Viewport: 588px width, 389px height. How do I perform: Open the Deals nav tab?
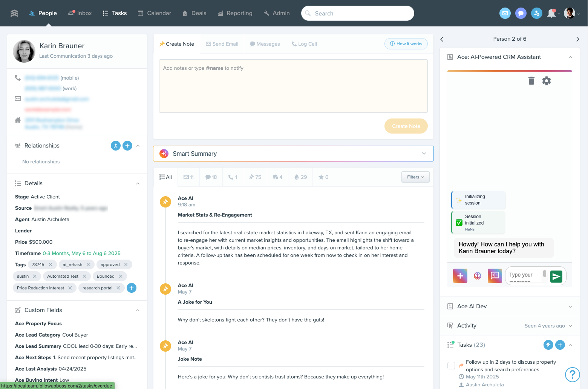194,13
